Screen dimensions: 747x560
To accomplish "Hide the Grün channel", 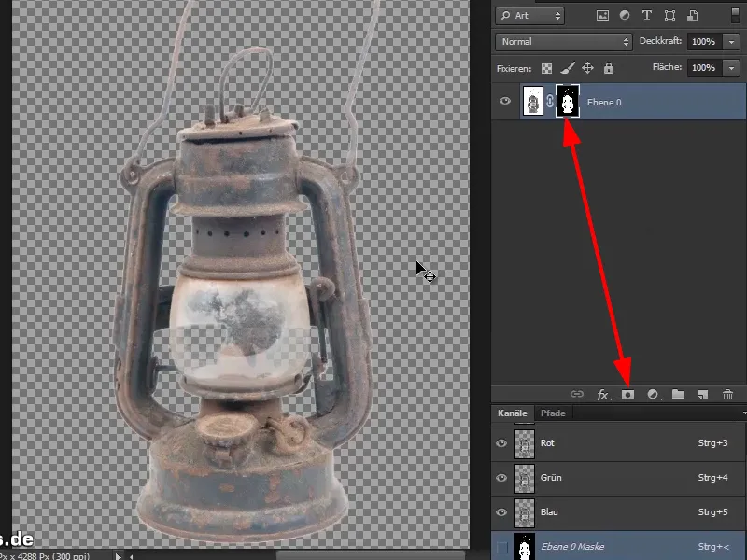I will [x=501, y=478].
